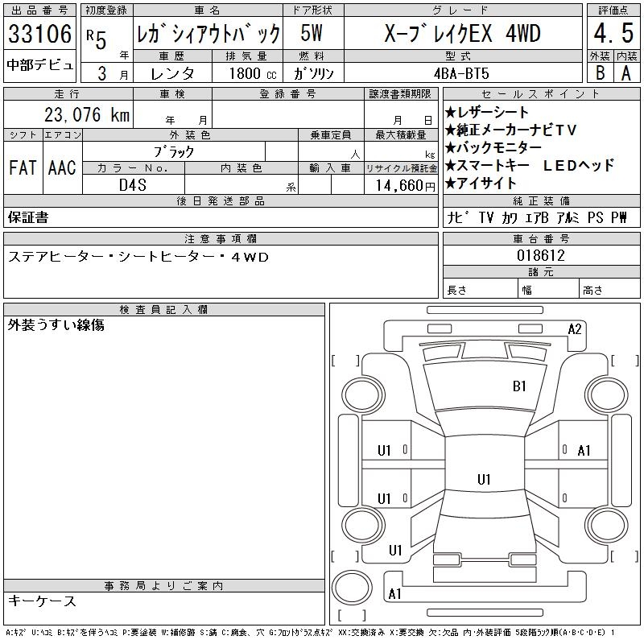
Task: Click vehicle history レンタ
Action: (x=172, y=73)
